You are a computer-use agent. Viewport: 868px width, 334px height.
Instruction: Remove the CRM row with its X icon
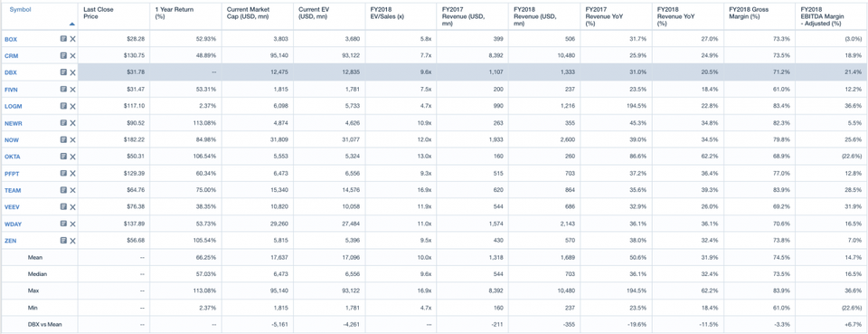[73, 56]
